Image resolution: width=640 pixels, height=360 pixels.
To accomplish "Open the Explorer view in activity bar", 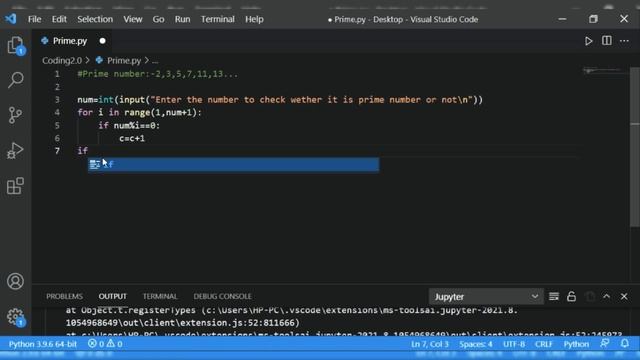I will point(16,45).
